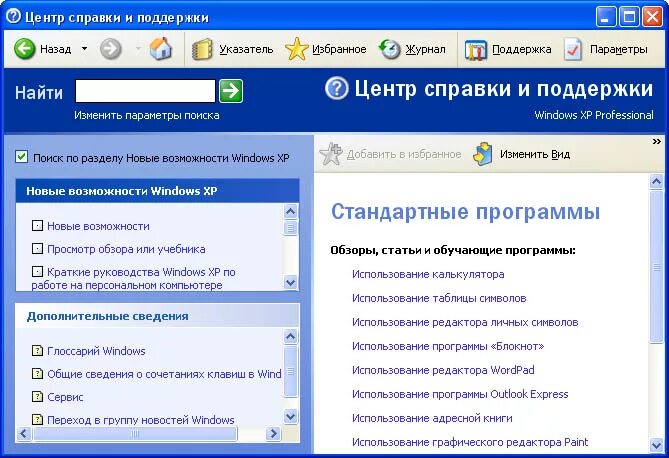Open Просмотр обзора или учебника topic
Image resolution: width=669 pixels, height=458 pixels.
click(126, 249)
